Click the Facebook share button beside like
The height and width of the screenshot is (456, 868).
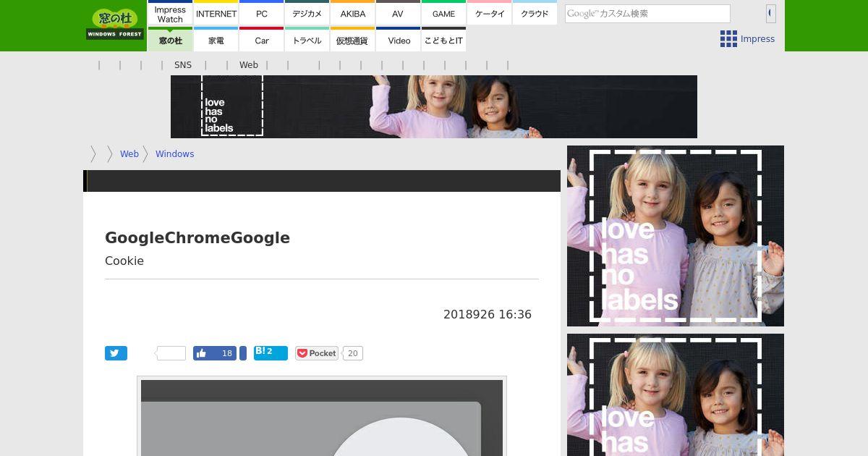pos(243,353)
